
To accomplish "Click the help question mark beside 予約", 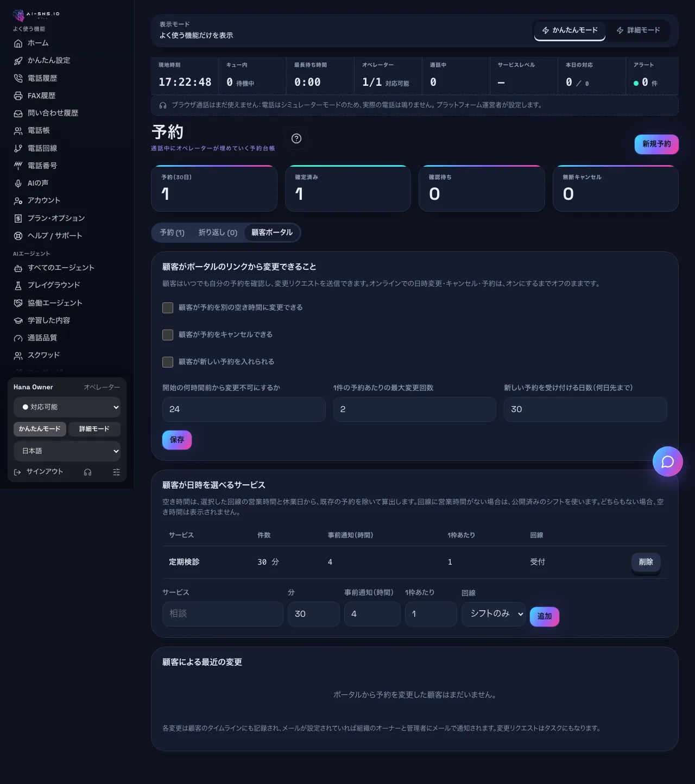I will point(296,138).
